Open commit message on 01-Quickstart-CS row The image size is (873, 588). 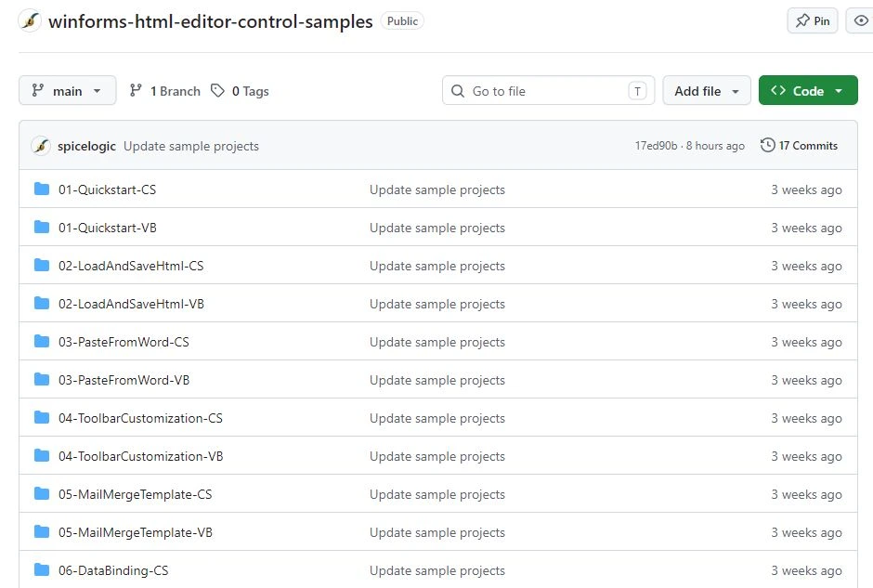(437, 189)
